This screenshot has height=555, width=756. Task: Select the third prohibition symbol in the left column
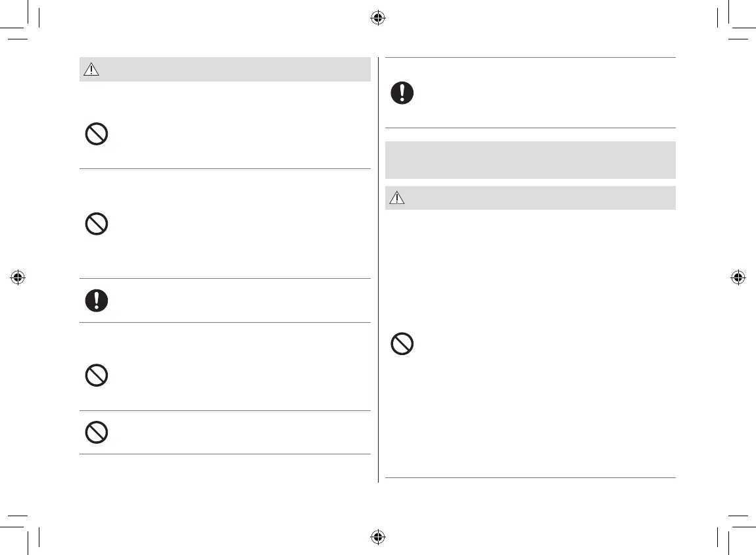click(97, 375)
